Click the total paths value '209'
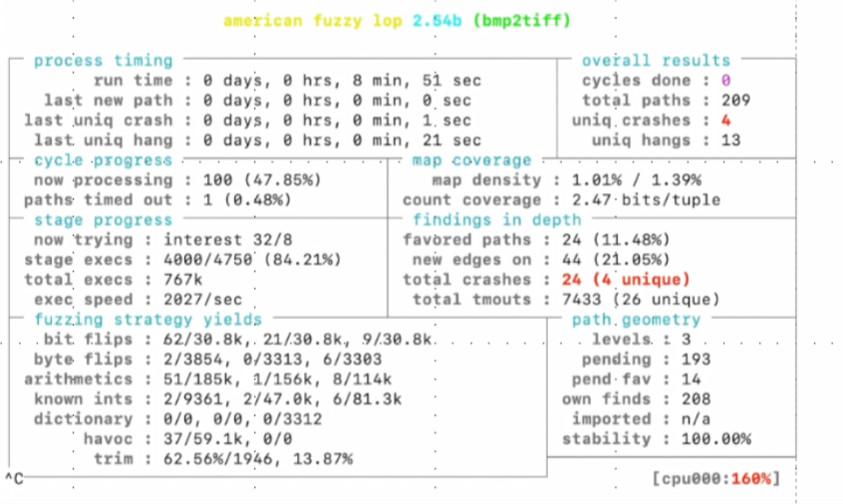843x504 pixels. point(735,101)
